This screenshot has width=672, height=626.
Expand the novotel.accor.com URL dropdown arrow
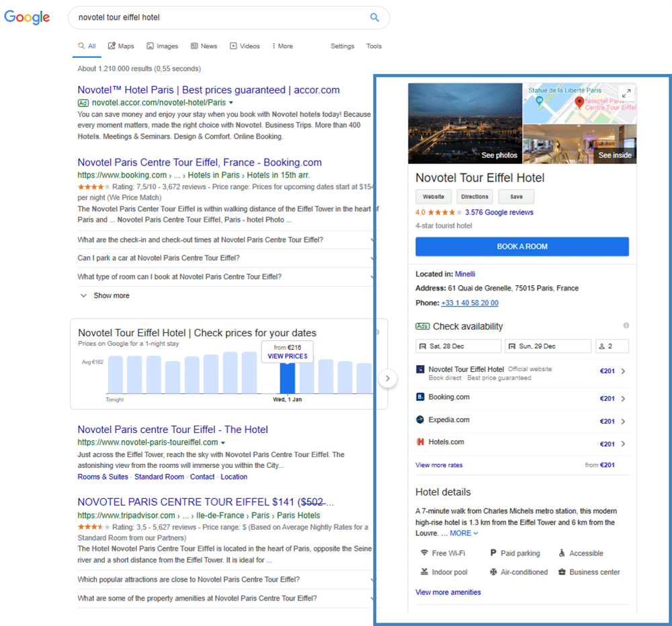pos(231,103)
